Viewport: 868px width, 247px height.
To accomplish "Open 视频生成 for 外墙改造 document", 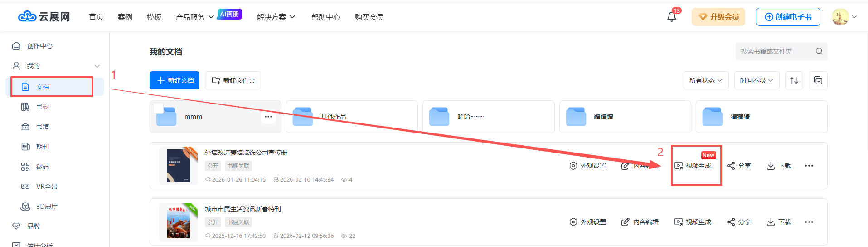I will coord(693,166).
